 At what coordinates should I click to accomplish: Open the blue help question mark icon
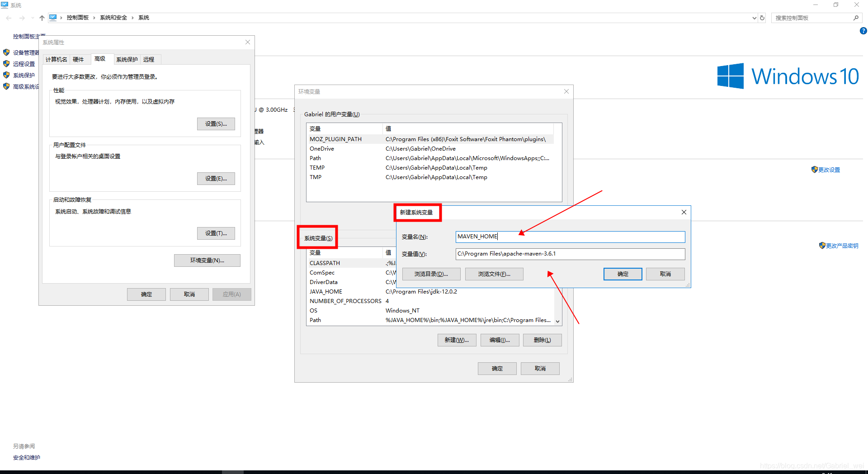(x=863, y=31)
